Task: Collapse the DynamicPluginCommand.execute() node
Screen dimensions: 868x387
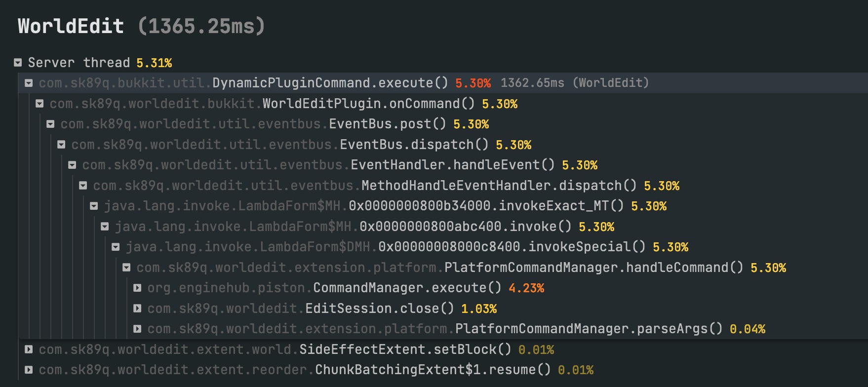Action: pyautogui.click(x=29, y=83)
